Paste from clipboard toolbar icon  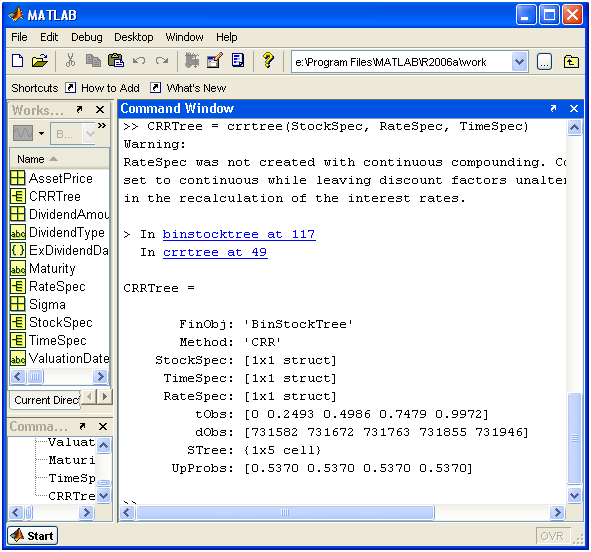coord(116,61)
